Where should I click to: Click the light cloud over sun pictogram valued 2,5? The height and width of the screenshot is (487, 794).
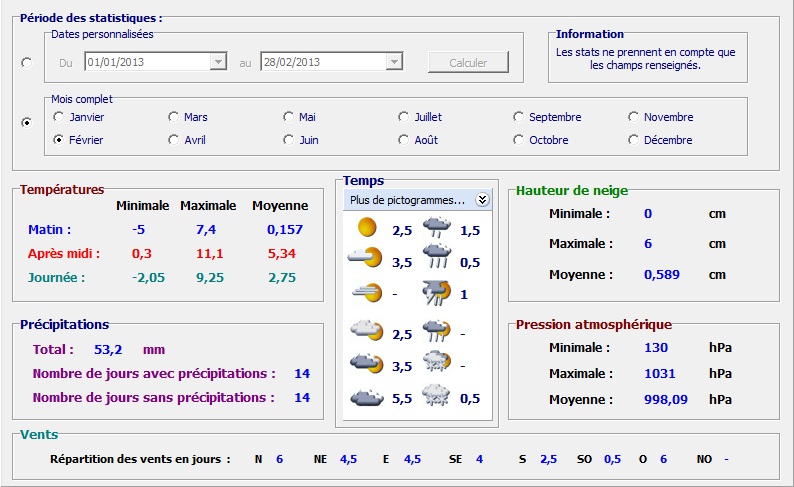pos(367,330)
